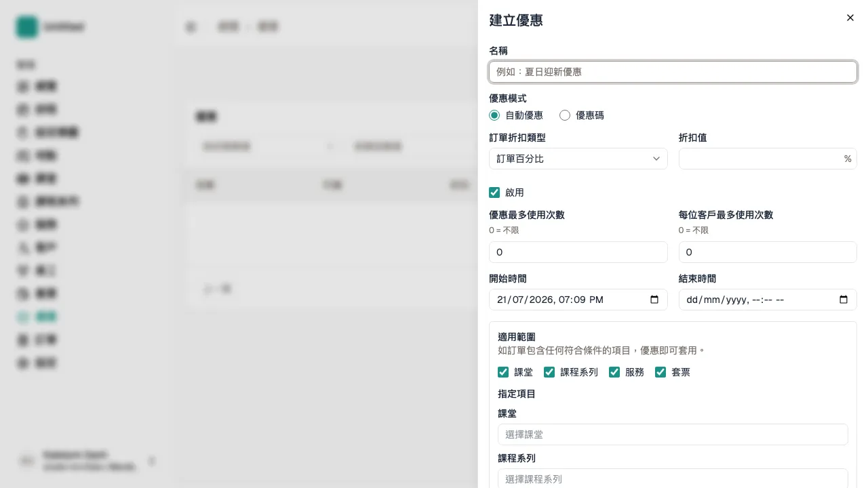The image size is (868, 488).
Task: Click the 名稱 name input field
Action: click(x=673, y=72)
